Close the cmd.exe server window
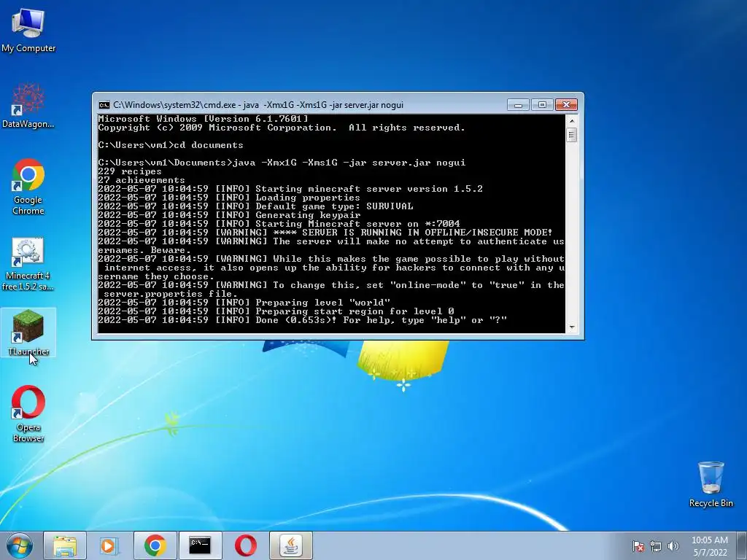 click(x=566, y=105)
